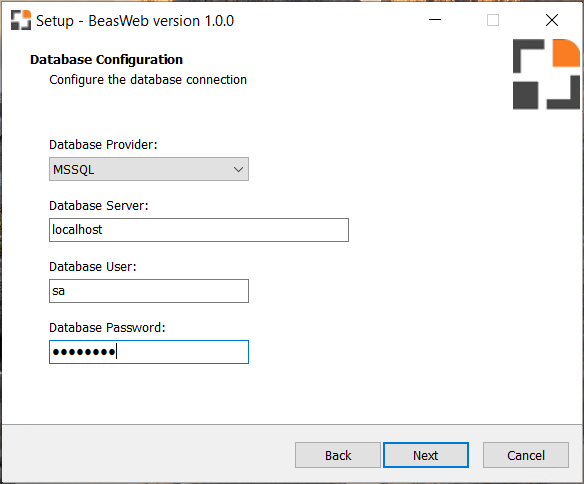This screenshot has height=484, width=584.
Task: Proceed with the Next button
Action: (x=426, y=455)
